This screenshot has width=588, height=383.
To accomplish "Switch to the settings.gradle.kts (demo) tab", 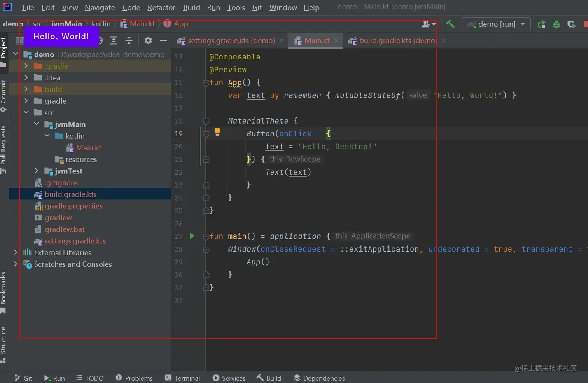I will point(231,41).
